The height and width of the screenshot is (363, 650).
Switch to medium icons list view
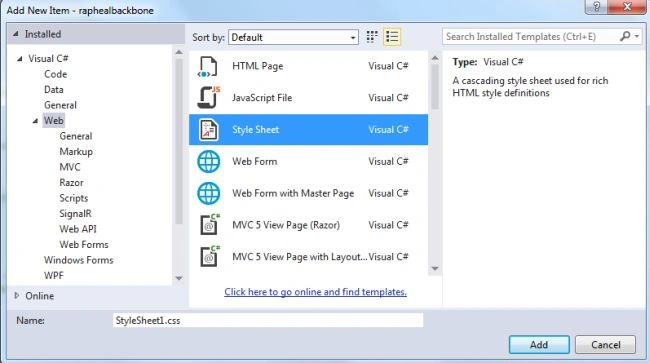(x=392, y=37)
